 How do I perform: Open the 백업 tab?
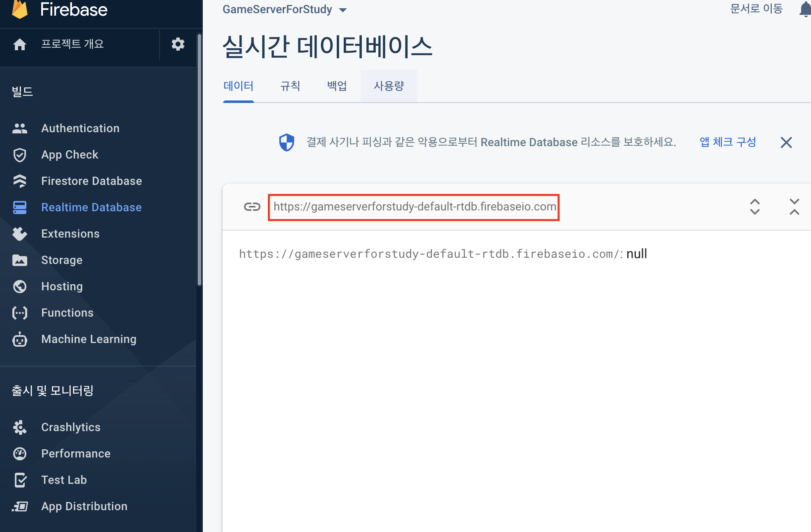coord(337,86)
